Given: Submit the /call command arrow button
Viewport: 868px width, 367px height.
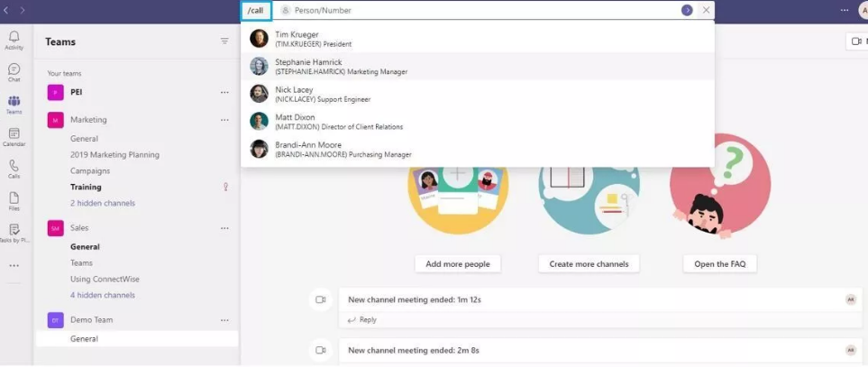Looking at the screenshot, I should click(x=687, y=10).
